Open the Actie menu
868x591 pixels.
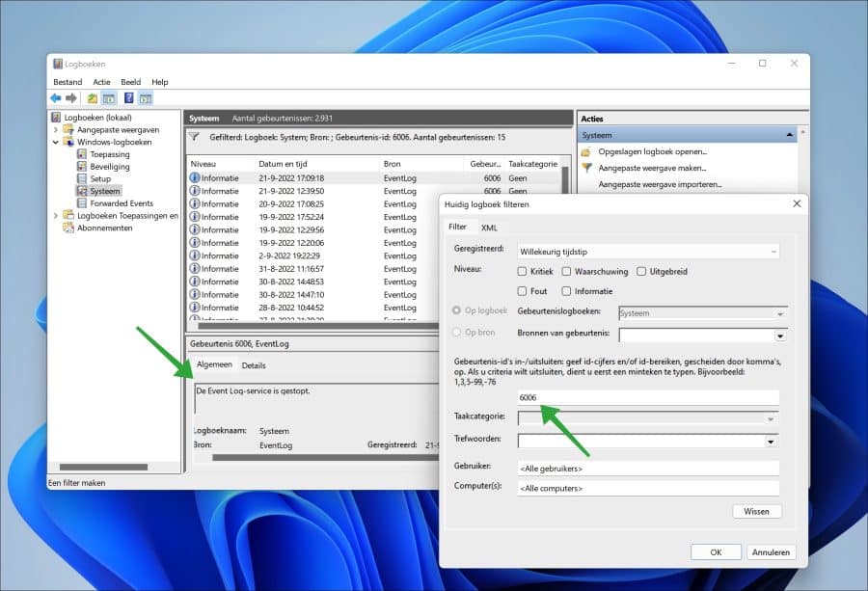click(x=101, y=82)
